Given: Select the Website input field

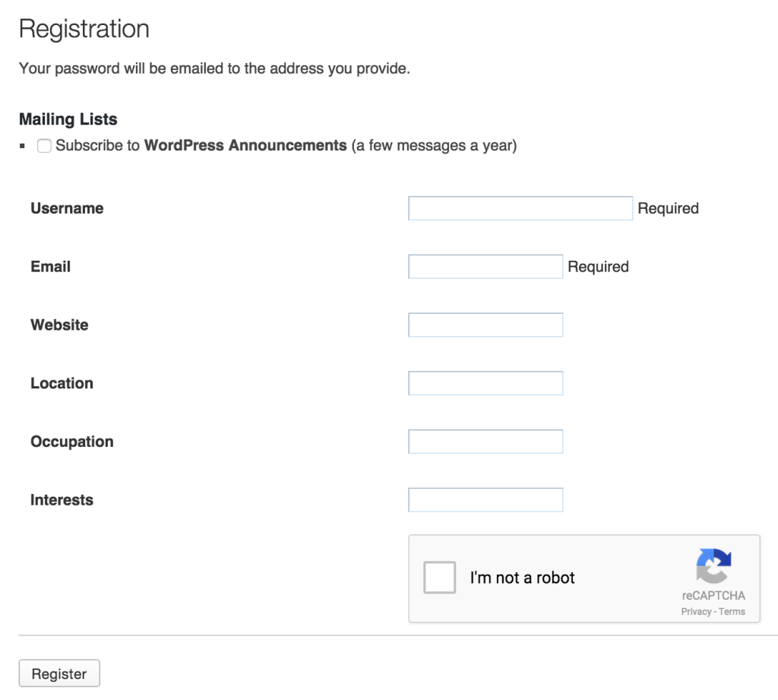Looking at the screenshot, I should coord(485,325).
